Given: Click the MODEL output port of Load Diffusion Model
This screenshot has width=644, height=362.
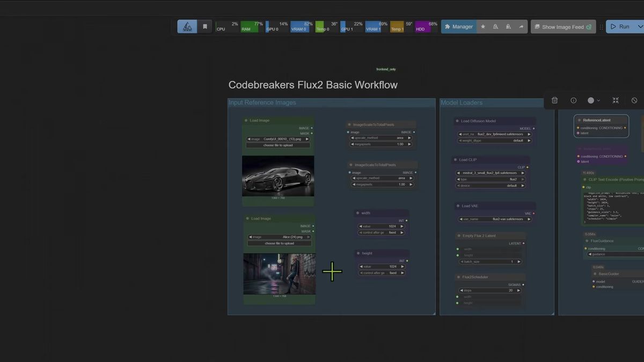Looking at the screenshot, I should 533,129.
